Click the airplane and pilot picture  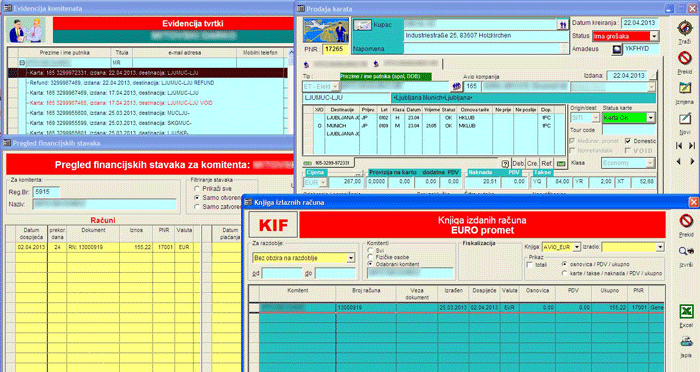click(326, 30)
